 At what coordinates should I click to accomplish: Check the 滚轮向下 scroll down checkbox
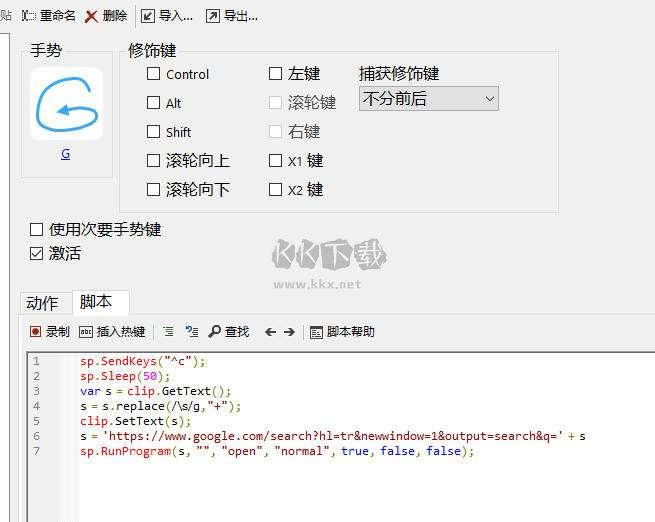(153, 190)
